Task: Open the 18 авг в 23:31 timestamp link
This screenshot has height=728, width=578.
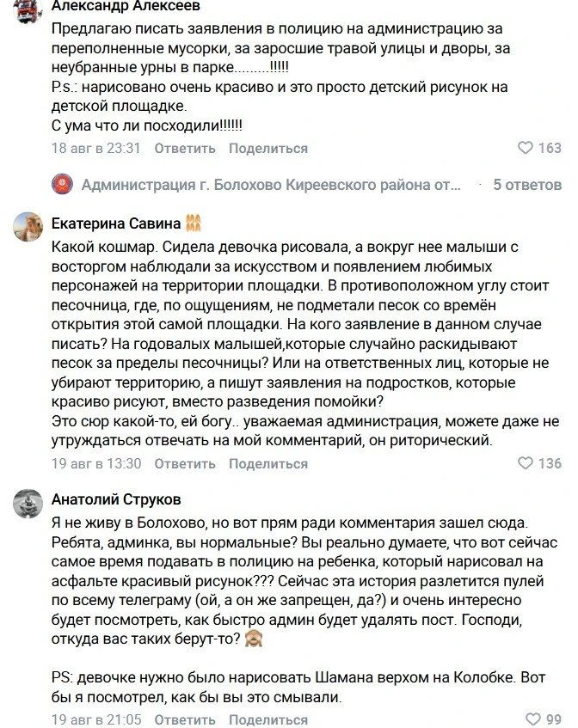Action: [x=95, y=149]
